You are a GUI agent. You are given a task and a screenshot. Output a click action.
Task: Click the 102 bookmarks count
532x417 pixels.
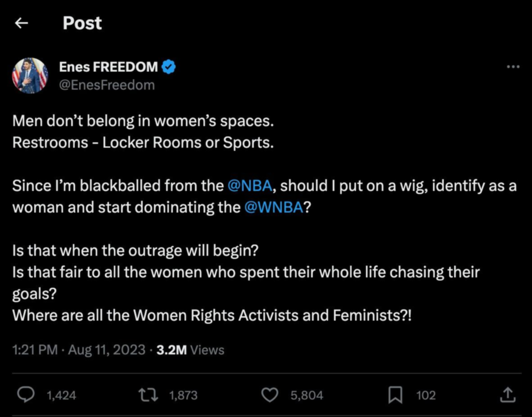point(426,395)
